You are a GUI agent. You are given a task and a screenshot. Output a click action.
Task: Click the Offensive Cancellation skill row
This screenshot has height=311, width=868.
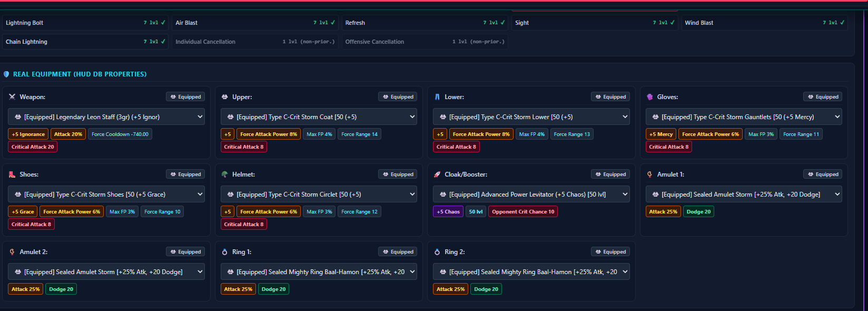tap(425, 42)
